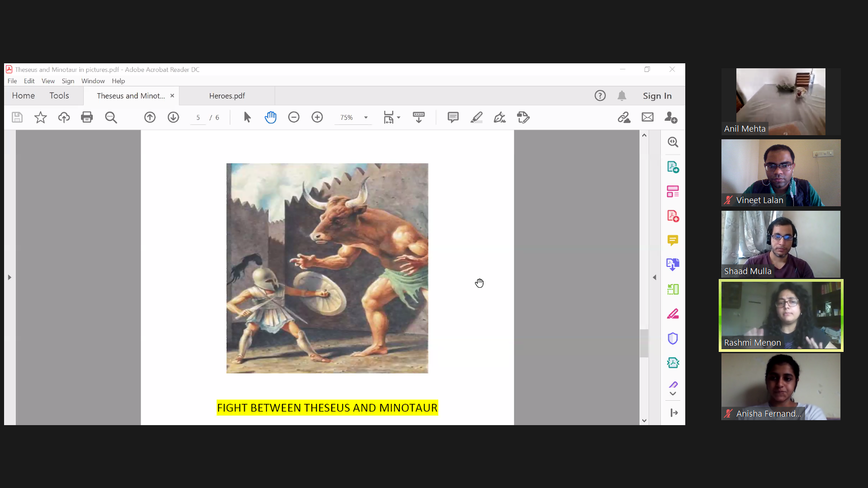
Task: Open zoom percentage dropdown
Action: [366, 118]
